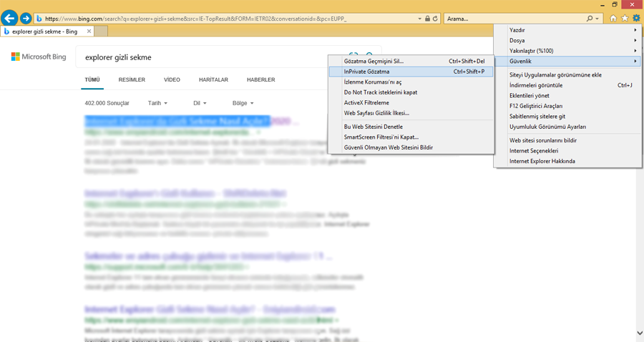The height and width of the screenshot is (342, 644).
Task: Open Favorites star icon
Action: pyautogui.click(x=625, y=19)
